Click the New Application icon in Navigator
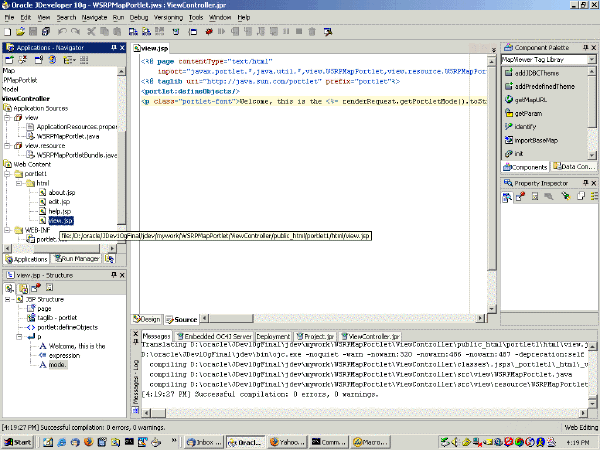Viewport: 600px width, 450px height. 9,60
